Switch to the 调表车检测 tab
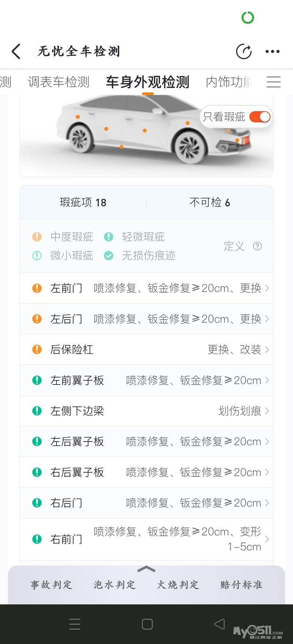The height and width of the screenshot is (644, 293). tap(59, 82)
